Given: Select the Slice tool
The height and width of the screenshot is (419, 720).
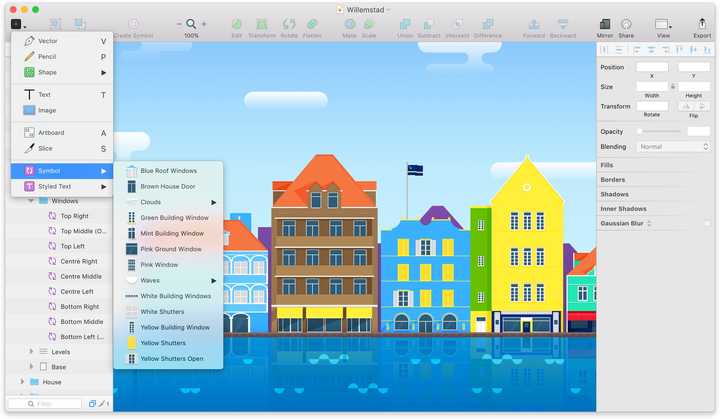Looking at the screenshot, I should (x=62, y=148).
